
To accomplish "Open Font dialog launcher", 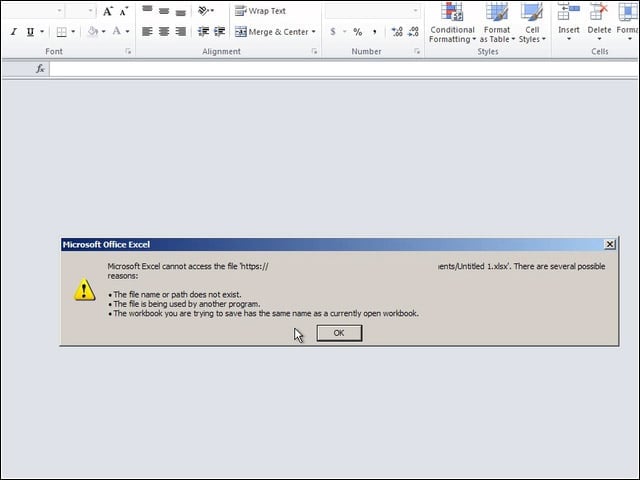I will pyautogui.click(x=128, y=51).
